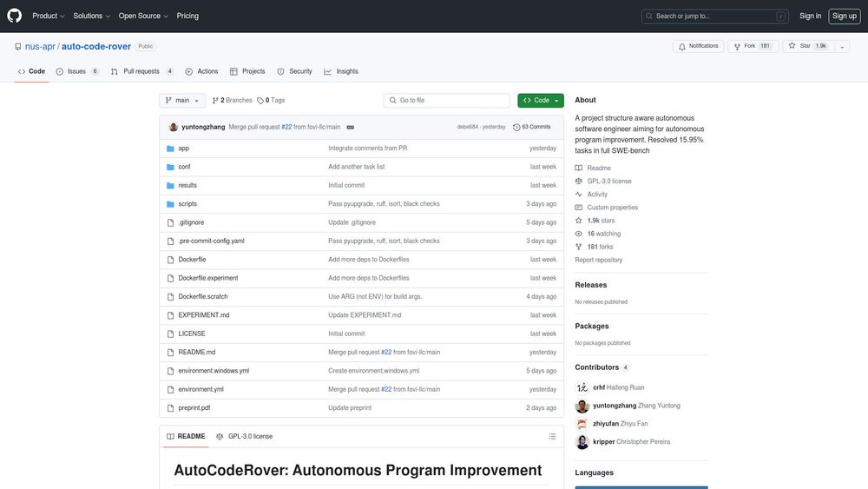
Task: Click the scripts folder icon
Action: (170, 204)
